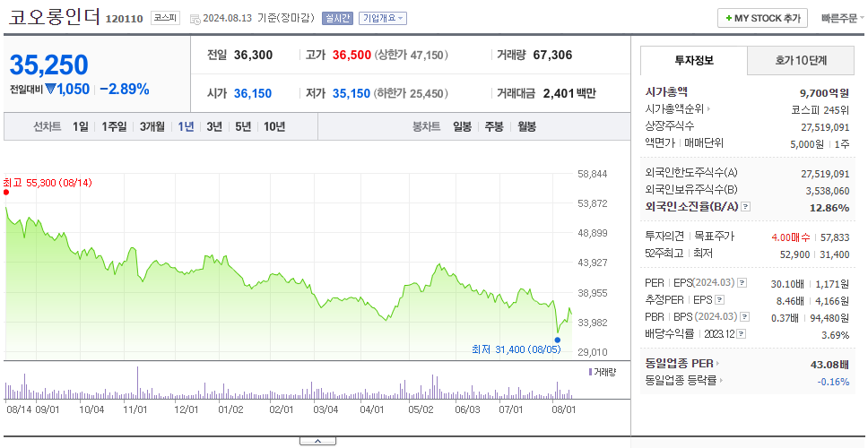Show the 월봉 candlestick chart

[x=527, y=126]
